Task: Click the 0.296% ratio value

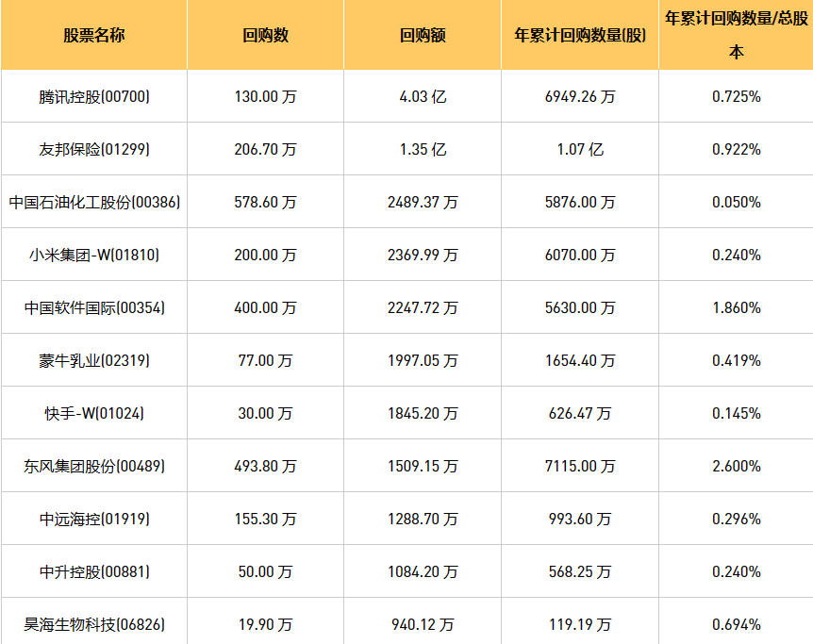Action: coord(737,519)
